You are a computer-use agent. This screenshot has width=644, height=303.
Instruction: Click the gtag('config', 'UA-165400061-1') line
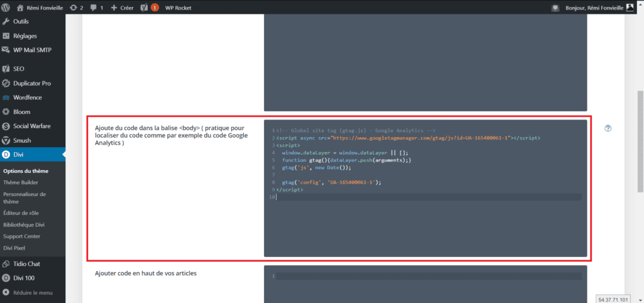(x=331, y=182)
